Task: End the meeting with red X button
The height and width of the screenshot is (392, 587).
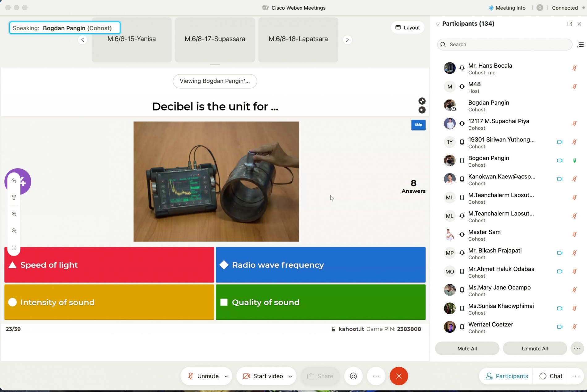Action: pos(399,376)
